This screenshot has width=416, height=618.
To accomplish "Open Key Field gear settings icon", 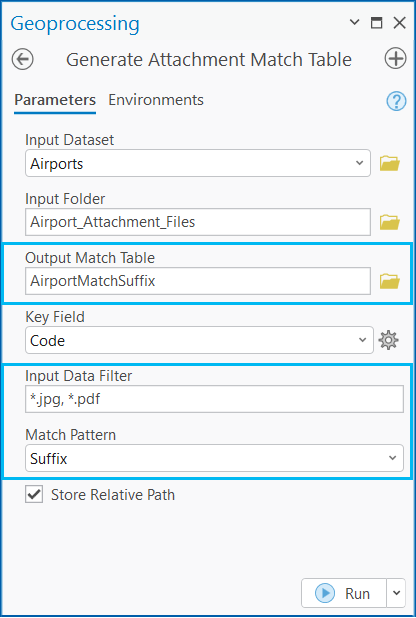I will coord(388,340).
